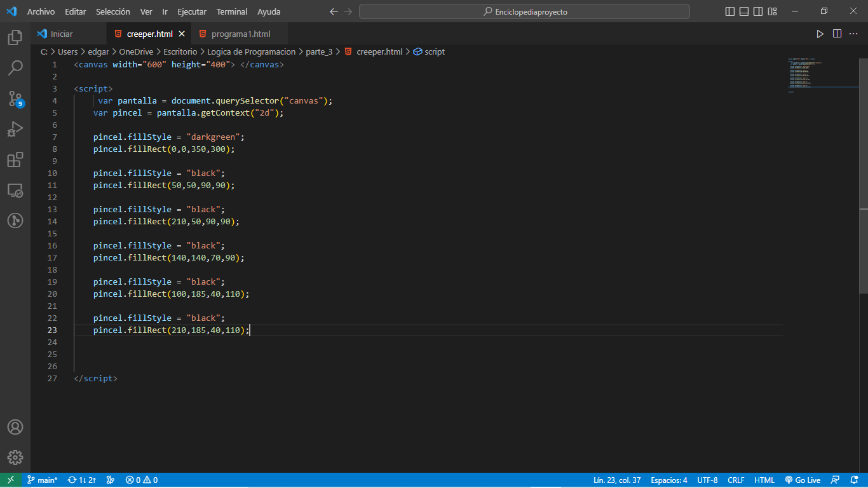Synchronize changes 1↓ 2↑ in status bar
The image size is (868, 488).
pyautogui.click(x=82, y=480)
